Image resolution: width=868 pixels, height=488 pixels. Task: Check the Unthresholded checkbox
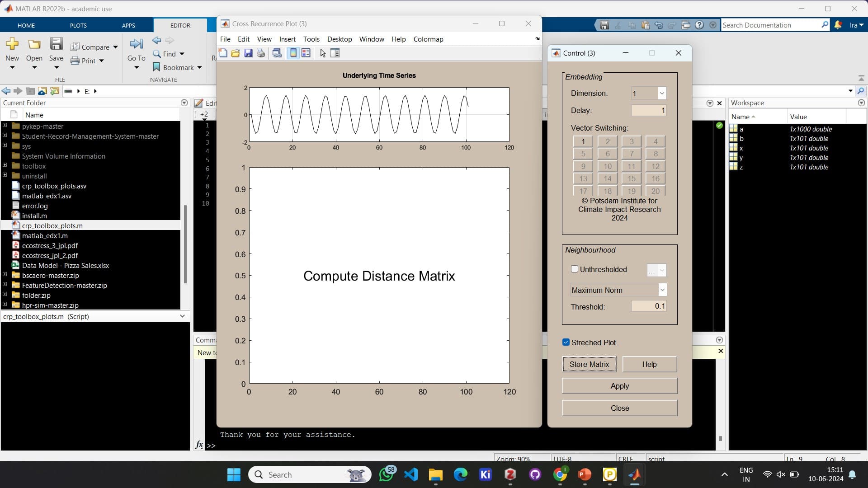tap(575, 269)
